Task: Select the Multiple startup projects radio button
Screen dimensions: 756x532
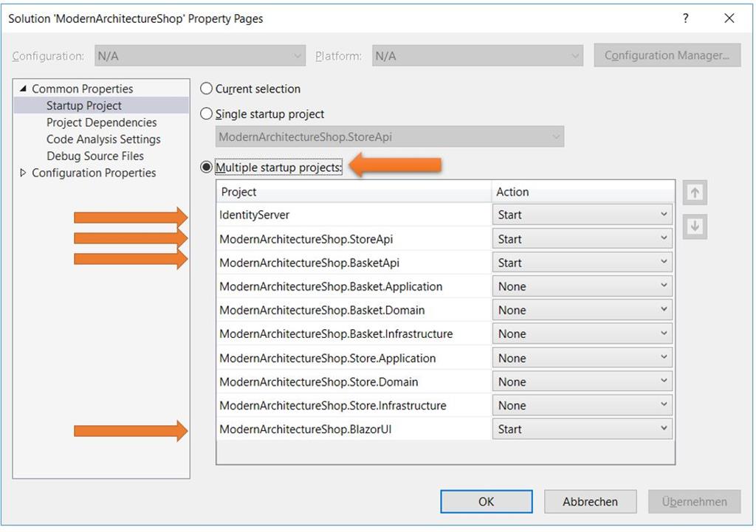Action: point(207,167)
